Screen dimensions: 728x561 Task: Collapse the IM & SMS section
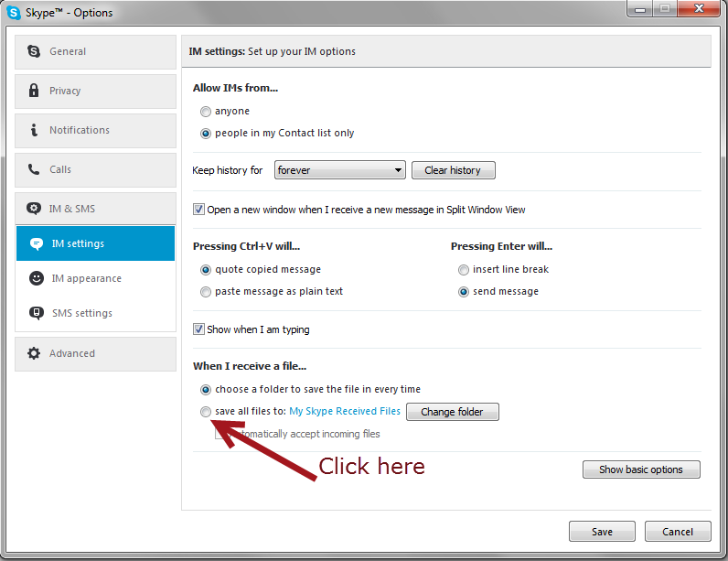[96, 209]
